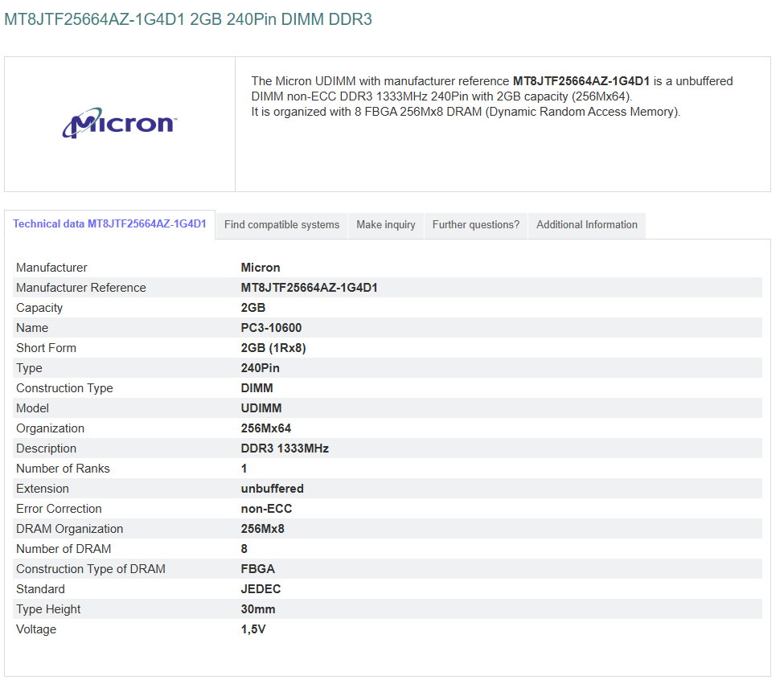Select the Further questions? tab

475,225
